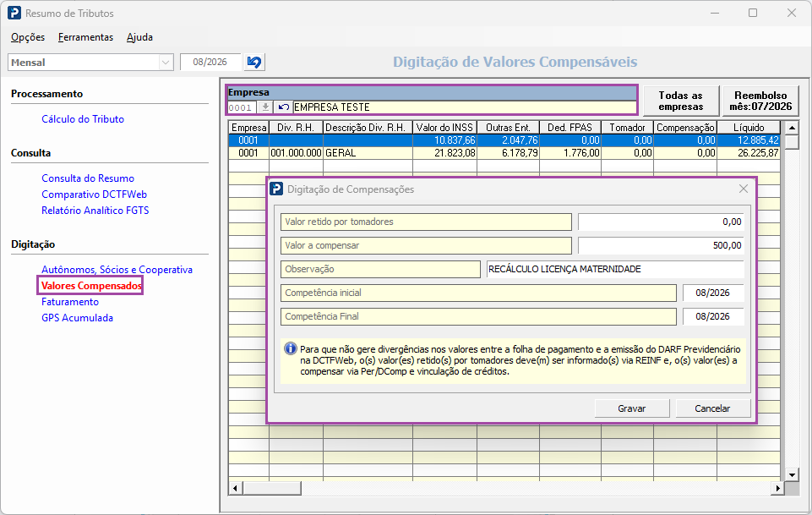Viewport: 812px width, 515px height.
Task: Open Relatório Analítico FGTS link
Action: [x=95, y=211]
